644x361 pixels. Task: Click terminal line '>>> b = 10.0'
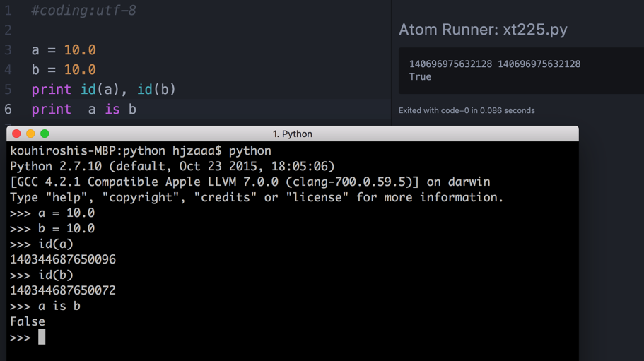pyautogui.click(x=52, y=229)
